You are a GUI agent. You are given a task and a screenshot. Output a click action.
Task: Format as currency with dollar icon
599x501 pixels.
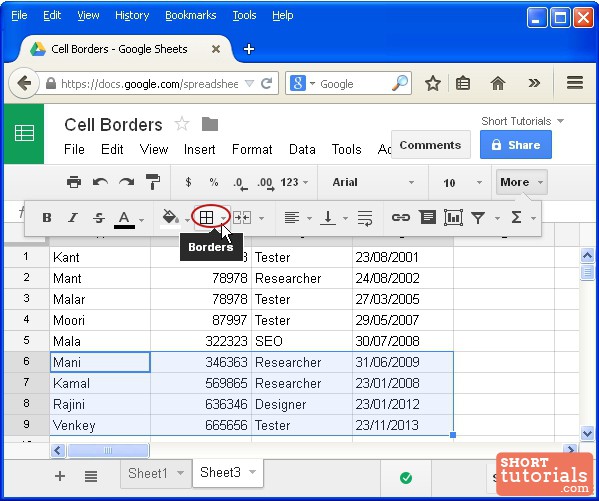click(x=188, y=182)
